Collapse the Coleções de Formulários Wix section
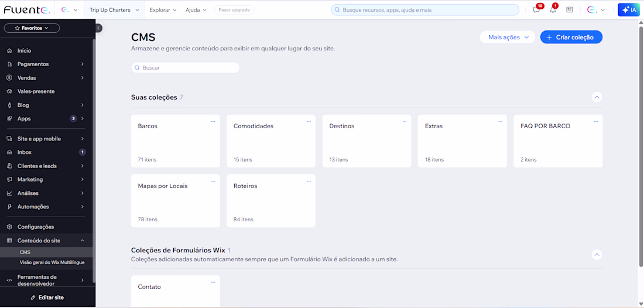The image size is (644, 308). point(597,255)
